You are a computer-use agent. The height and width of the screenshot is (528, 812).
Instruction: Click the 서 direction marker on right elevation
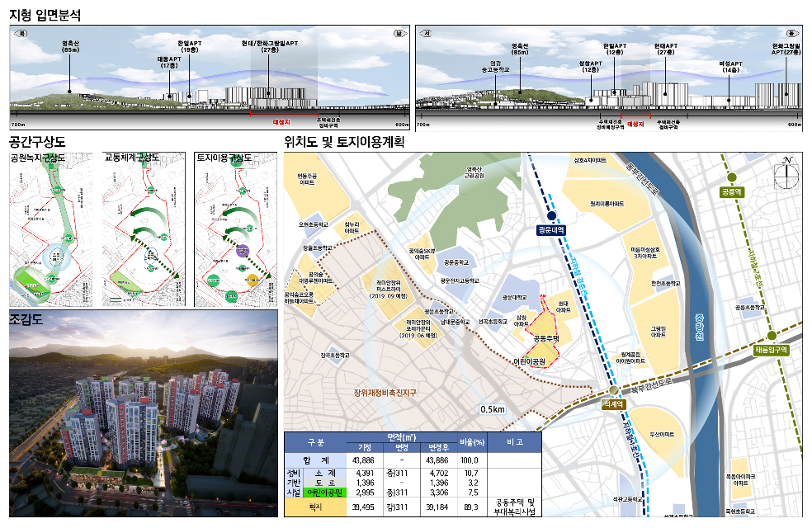(428, 34)
